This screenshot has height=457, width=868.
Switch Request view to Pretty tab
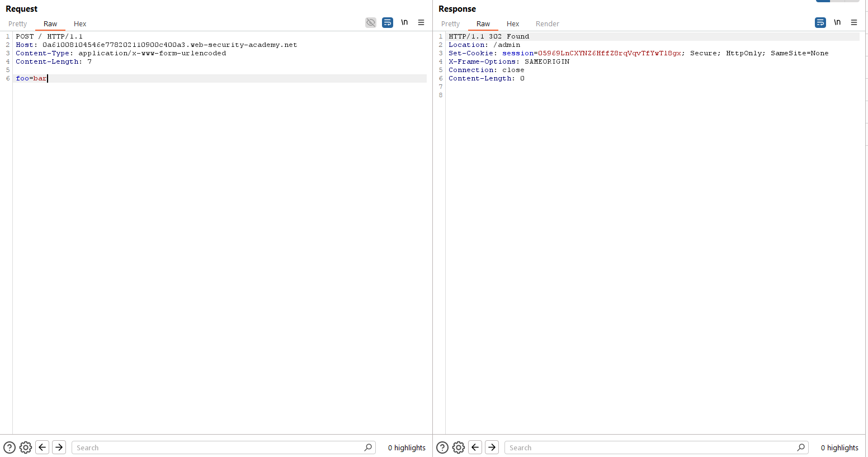pyautogui.click(x=18, y=24)
